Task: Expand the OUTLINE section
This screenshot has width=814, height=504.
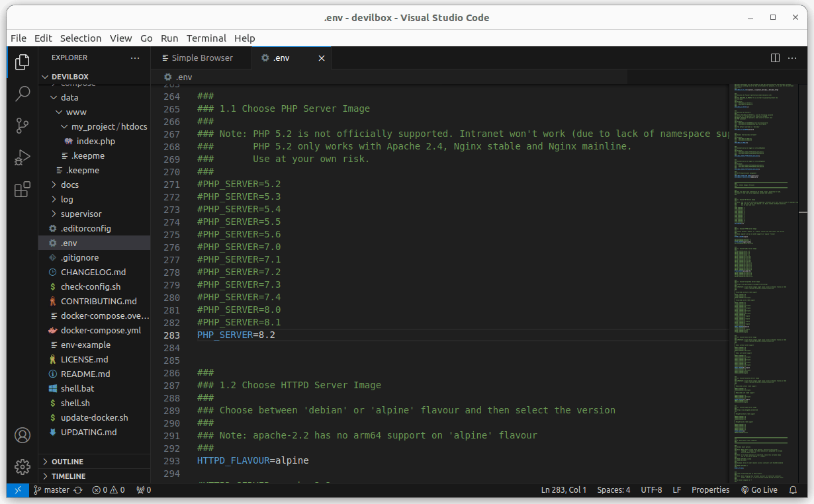Action: [68, 462]
